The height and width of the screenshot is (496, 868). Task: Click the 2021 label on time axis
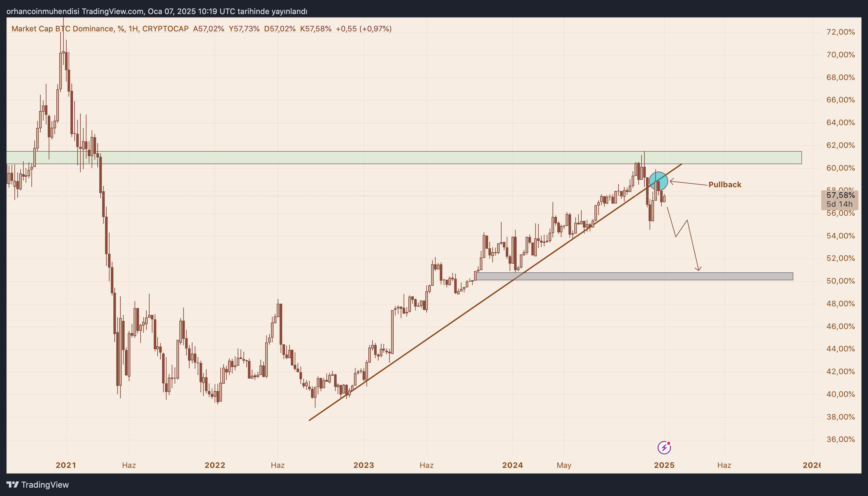click(66, 465)
